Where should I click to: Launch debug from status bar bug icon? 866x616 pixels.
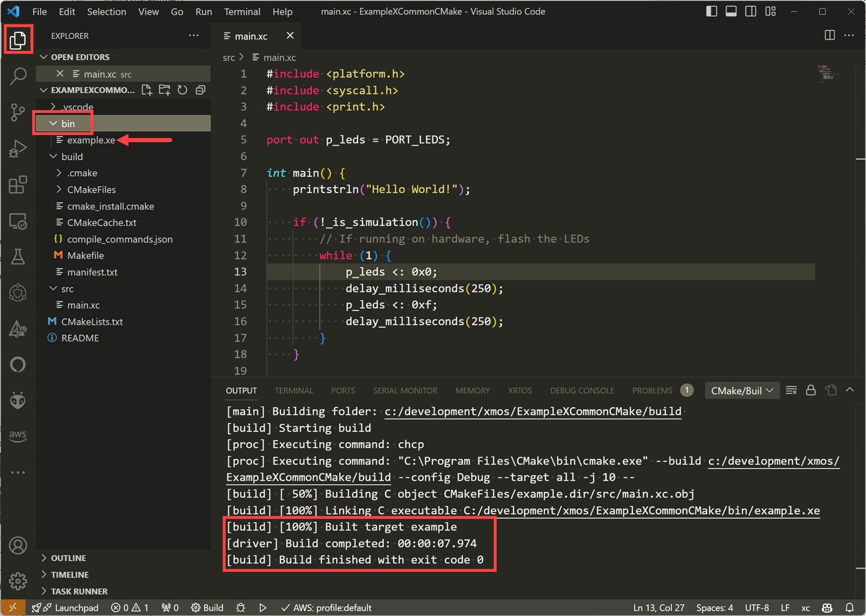(241, 608)
